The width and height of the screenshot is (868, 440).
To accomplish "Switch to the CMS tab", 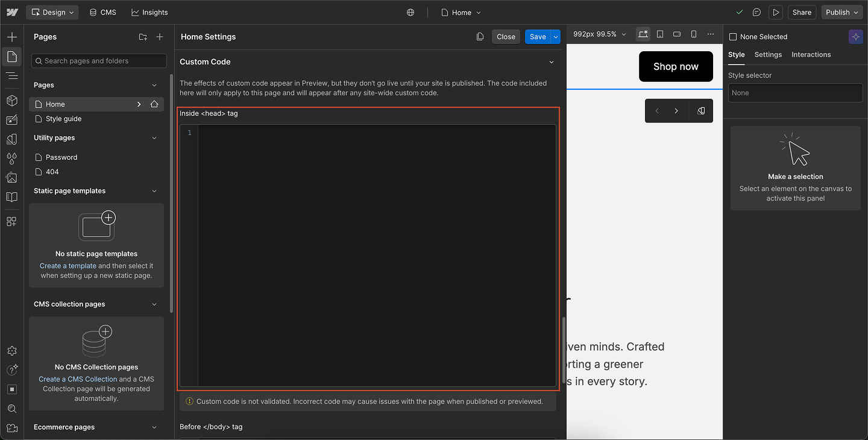I will click(x=102, y=12).
